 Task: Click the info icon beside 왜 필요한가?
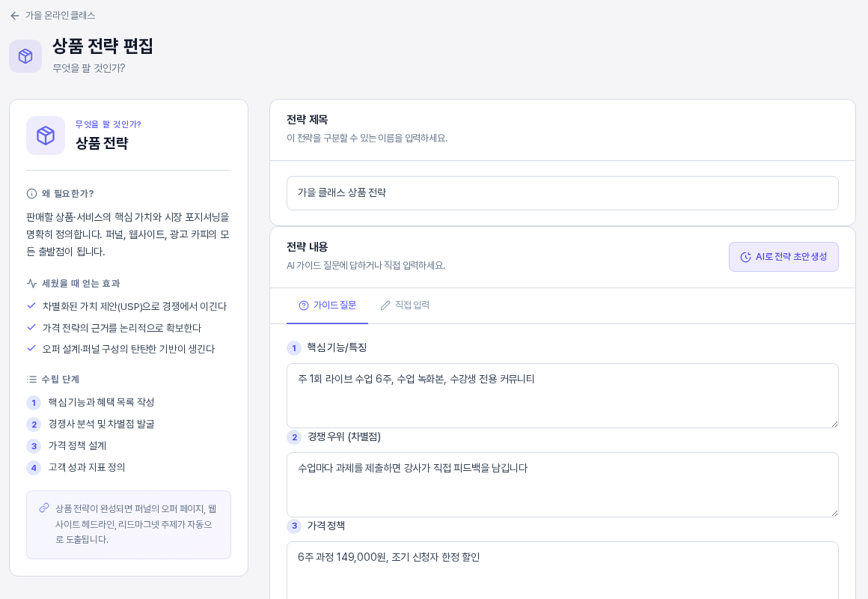(x=31, y=193)
